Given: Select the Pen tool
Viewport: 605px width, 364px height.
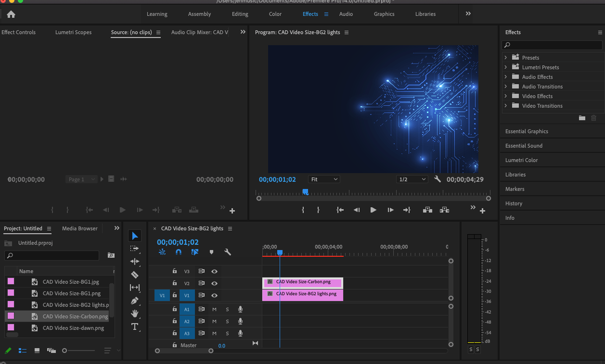Looking at the screenshot, I should click(135, 301).
